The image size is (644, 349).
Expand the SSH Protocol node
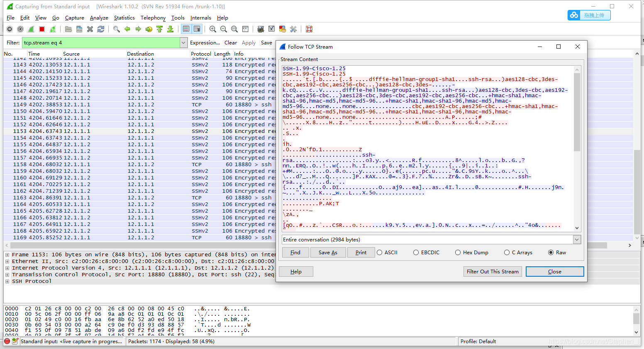pos(7,281)
